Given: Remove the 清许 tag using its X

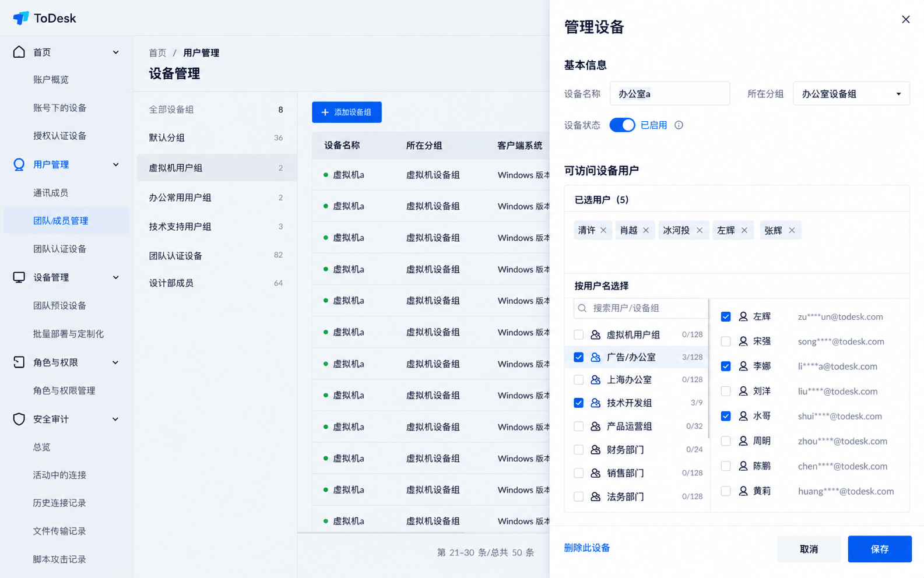Looking at the screenshot, I should tap(603, 230).
